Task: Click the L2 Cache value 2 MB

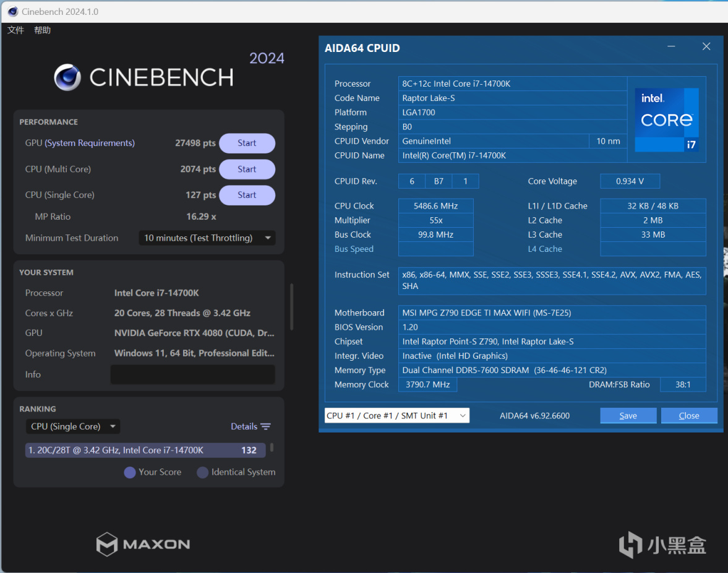Action: point(653,220)
